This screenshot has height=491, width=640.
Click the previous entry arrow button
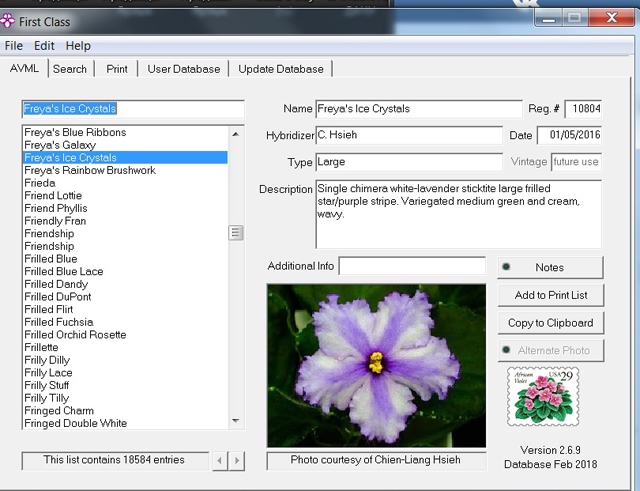click(220, 461)
